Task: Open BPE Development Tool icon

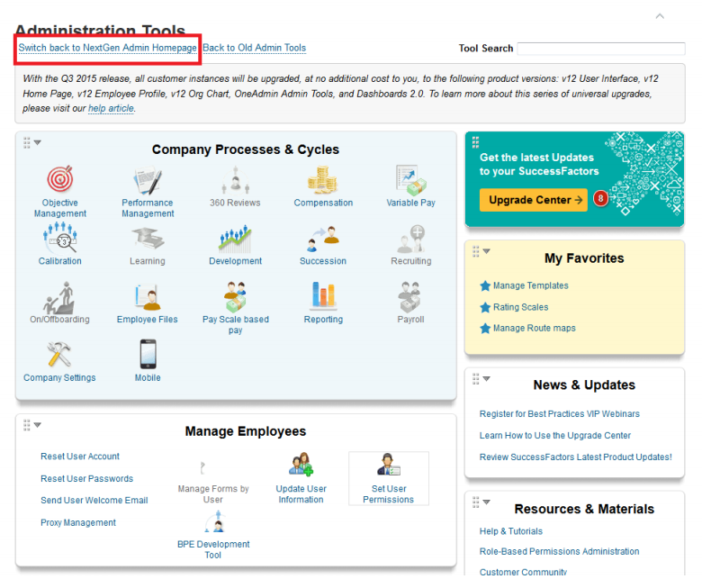Action: [x=215, y=522]
